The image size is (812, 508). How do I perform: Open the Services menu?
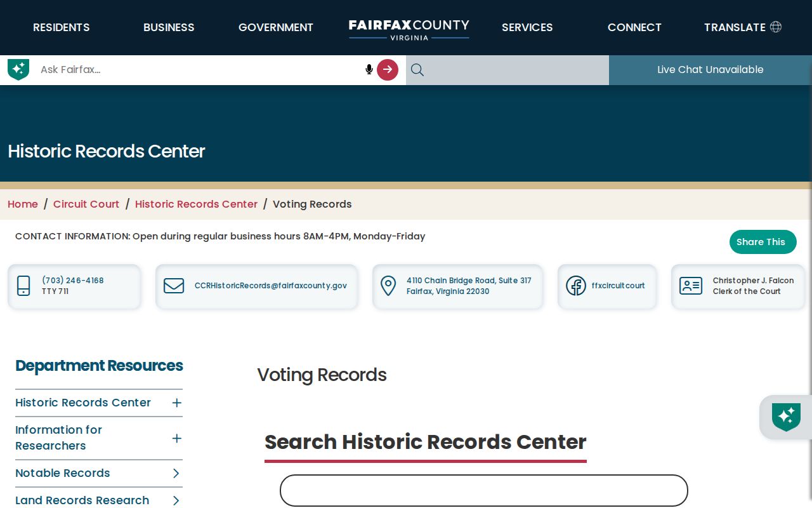coord(527,27)
